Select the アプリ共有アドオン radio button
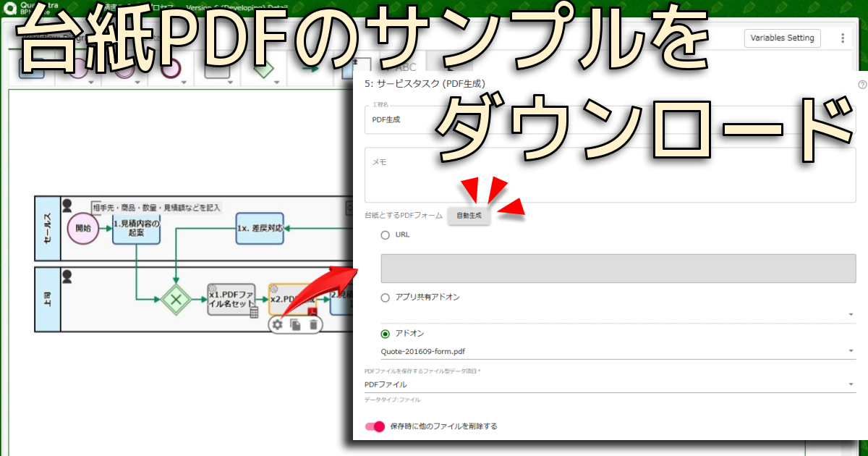 (x=386, y=297)
